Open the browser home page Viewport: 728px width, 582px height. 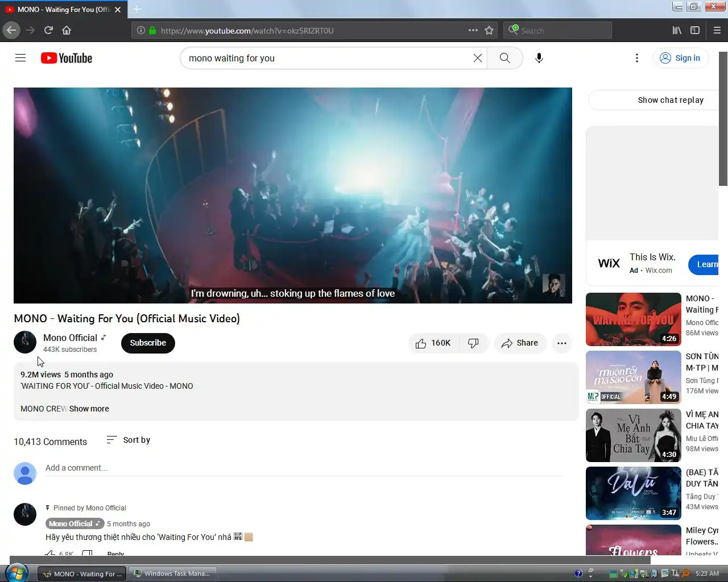tap(67, 30)
